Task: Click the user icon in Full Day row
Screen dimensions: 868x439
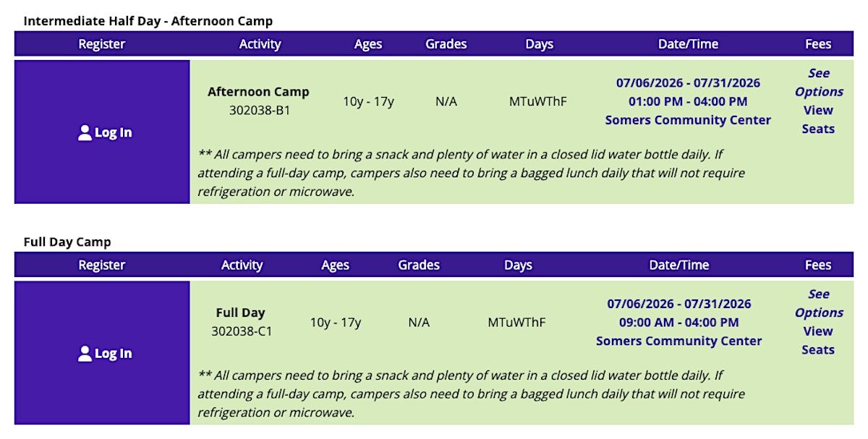Action: point(85,353)
